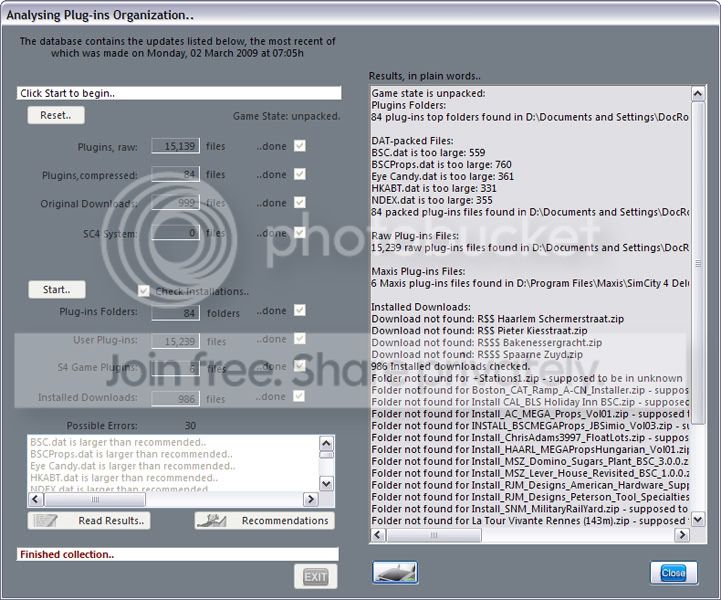Click the 'Finished collection..' status bar

tap(177, 554)
